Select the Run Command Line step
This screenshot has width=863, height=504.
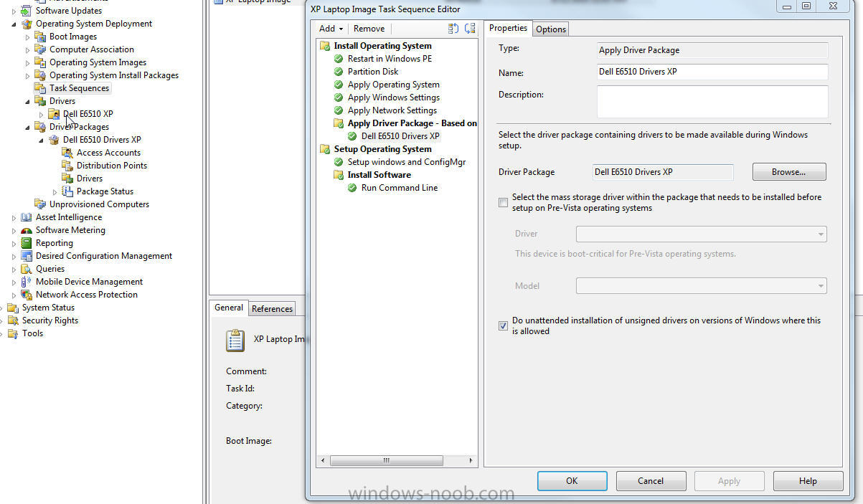(x=400, y=188)
